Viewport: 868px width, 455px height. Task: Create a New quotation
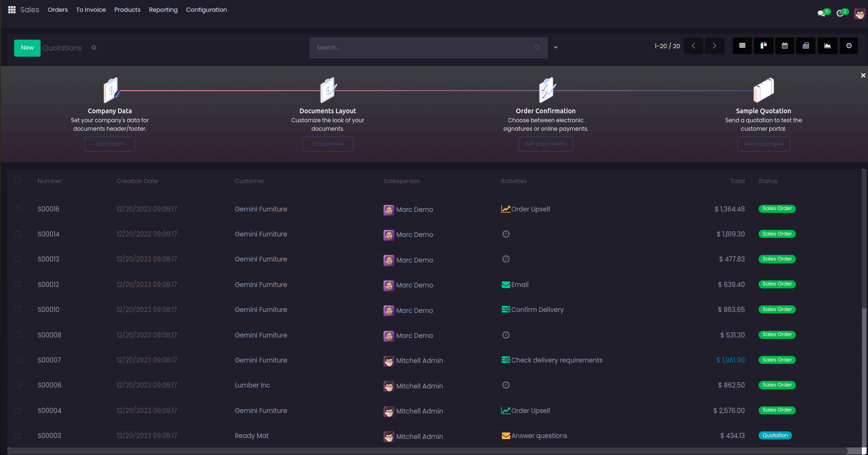point(27,48)
